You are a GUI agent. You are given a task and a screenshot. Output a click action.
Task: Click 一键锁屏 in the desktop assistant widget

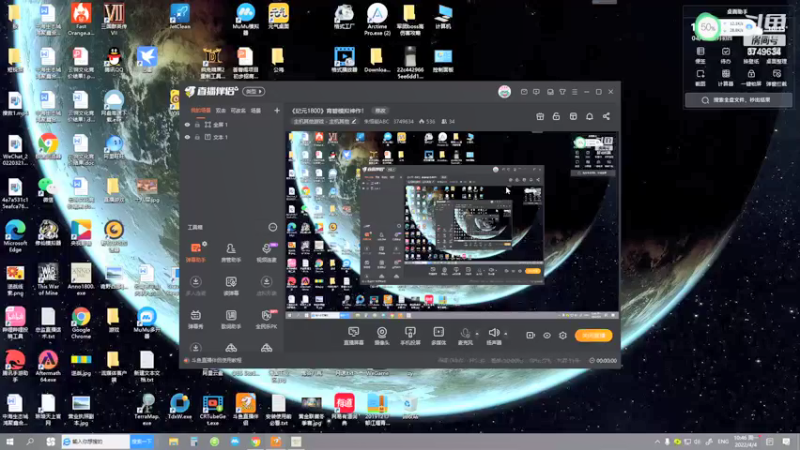751,78
